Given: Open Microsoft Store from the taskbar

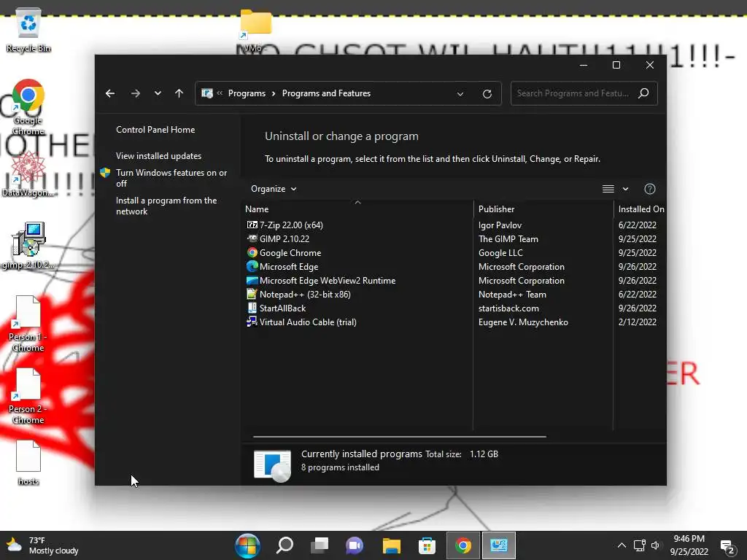Looking at the screenshot, I should pos(427,545).
